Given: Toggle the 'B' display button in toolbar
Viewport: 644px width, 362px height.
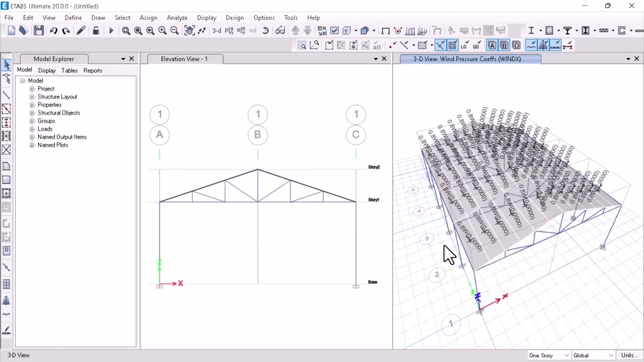Looking at the screenshot, I should click(504, 46).
